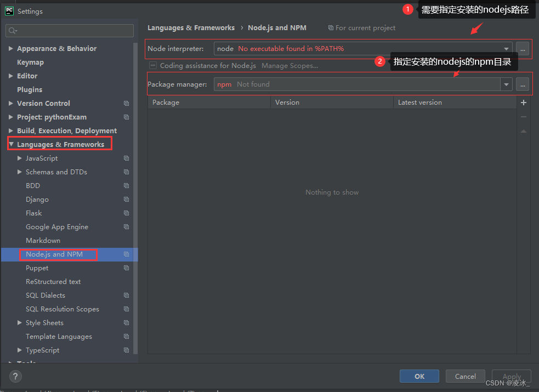
Task: Browse for Package manager with ellipsis button
Action: [x=523, y=84]
